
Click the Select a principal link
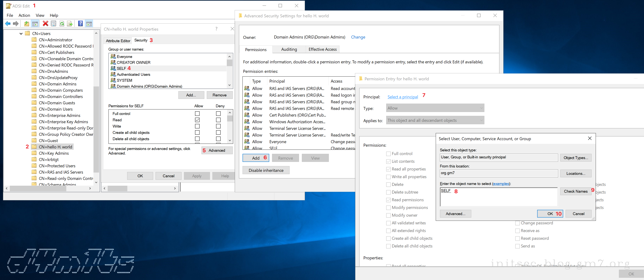pyautogui.click(x=402, y=97)
